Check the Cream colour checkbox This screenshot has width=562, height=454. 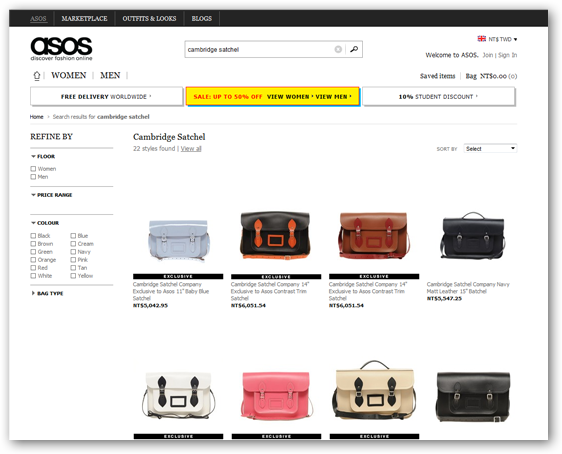(x=73, y=244)
